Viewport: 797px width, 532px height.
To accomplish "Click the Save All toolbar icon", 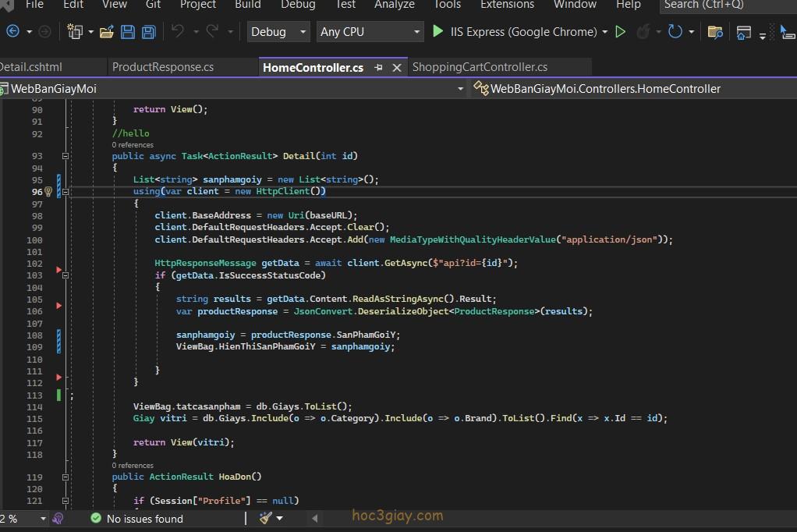I will coord(147,32).
